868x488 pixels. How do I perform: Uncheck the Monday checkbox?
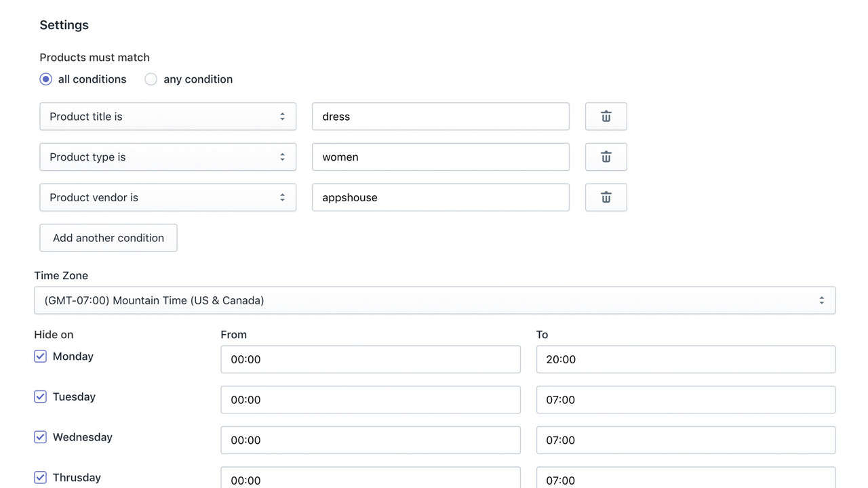click(x=40, y=356)
